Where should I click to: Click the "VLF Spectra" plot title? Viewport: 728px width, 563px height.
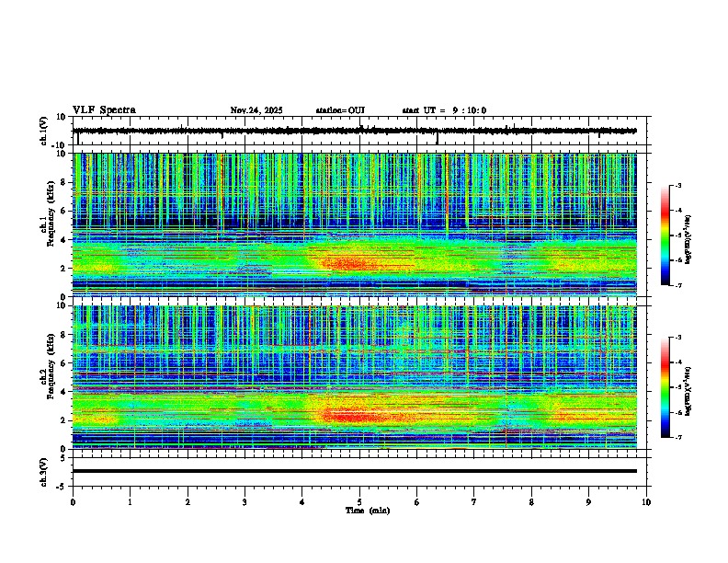click(104, 110)
